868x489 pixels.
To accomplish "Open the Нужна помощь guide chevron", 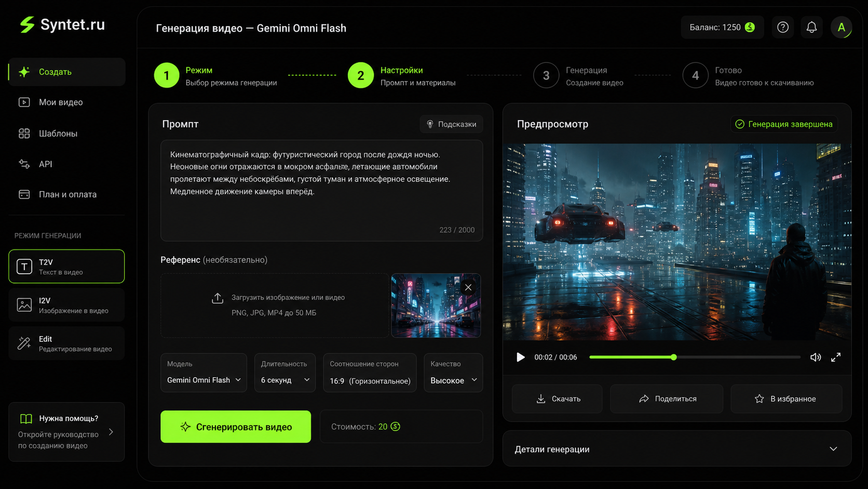I will click(111, 432).
